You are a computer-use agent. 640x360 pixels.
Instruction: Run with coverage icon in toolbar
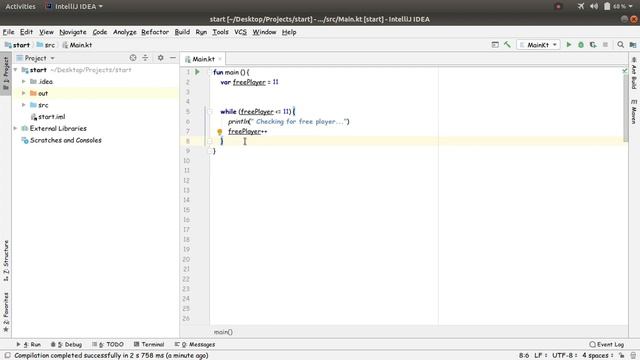click(593, 45)
